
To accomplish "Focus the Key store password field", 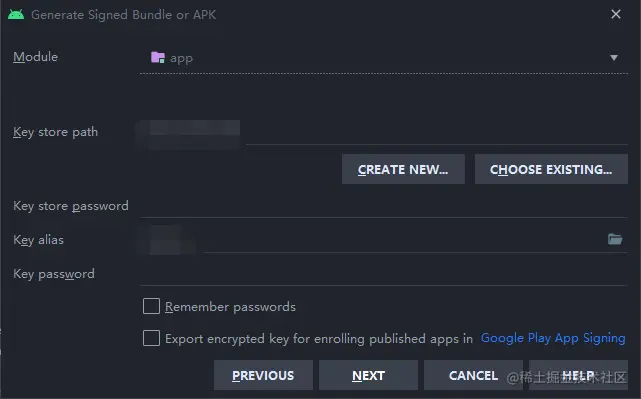I will (x=383, y=206).
